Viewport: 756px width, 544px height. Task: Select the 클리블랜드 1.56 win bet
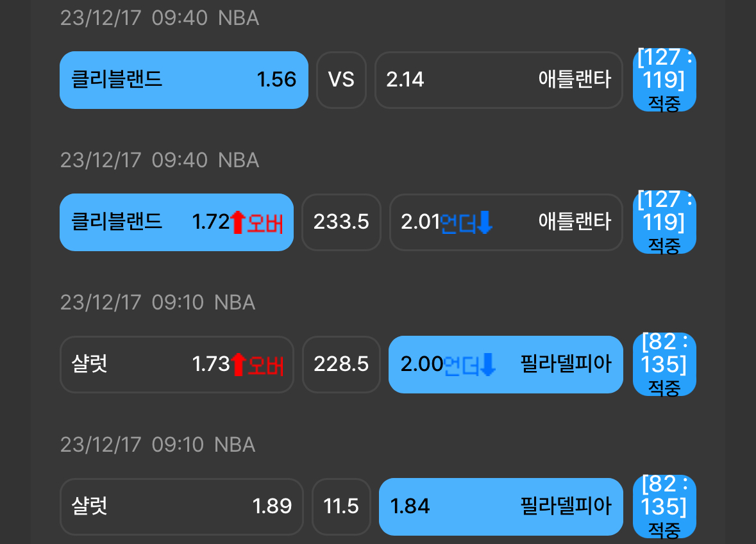pos(183,80)
